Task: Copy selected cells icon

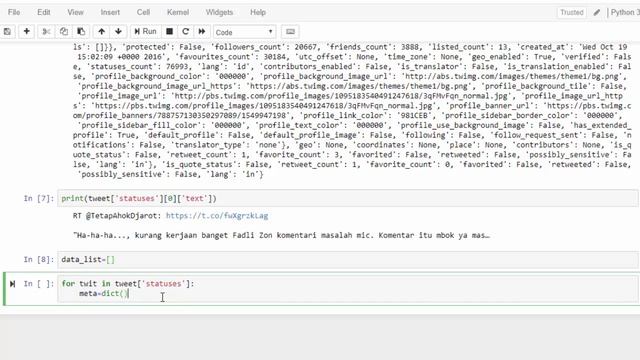Action: coord(64,31)
